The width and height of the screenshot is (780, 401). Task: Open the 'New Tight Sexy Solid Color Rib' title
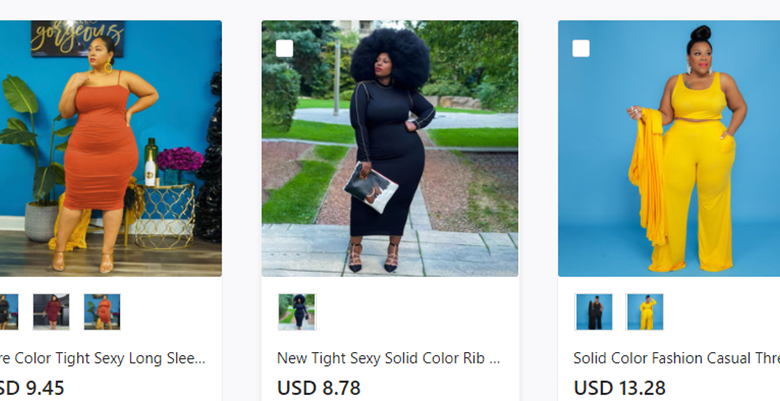click(389, 358)
